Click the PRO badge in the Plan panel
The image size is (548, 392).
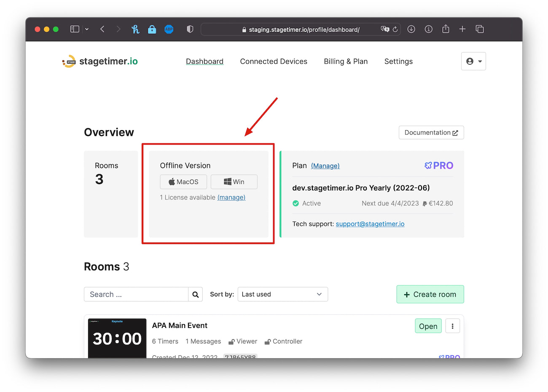[438, 165]
